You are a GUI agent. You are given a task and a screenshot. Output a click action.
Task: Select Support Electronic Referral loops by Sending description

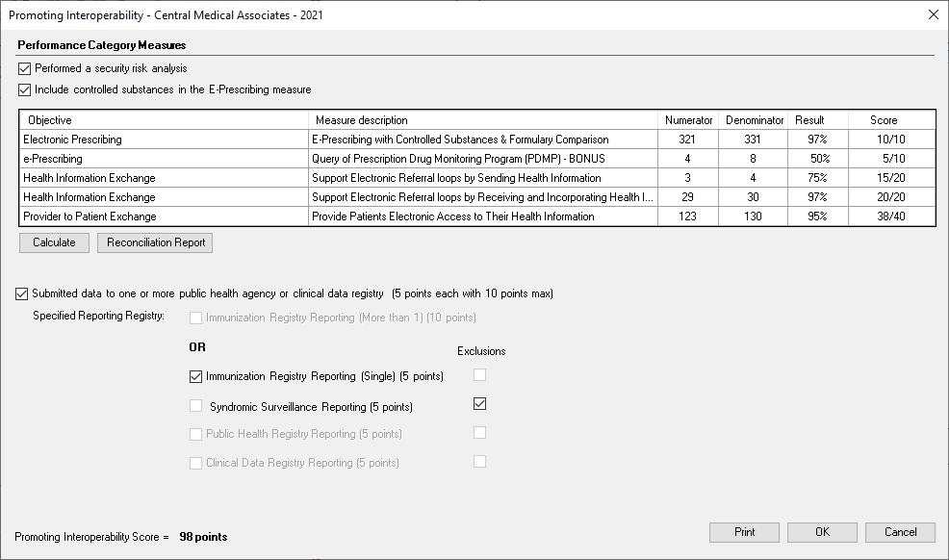point(483,178)
